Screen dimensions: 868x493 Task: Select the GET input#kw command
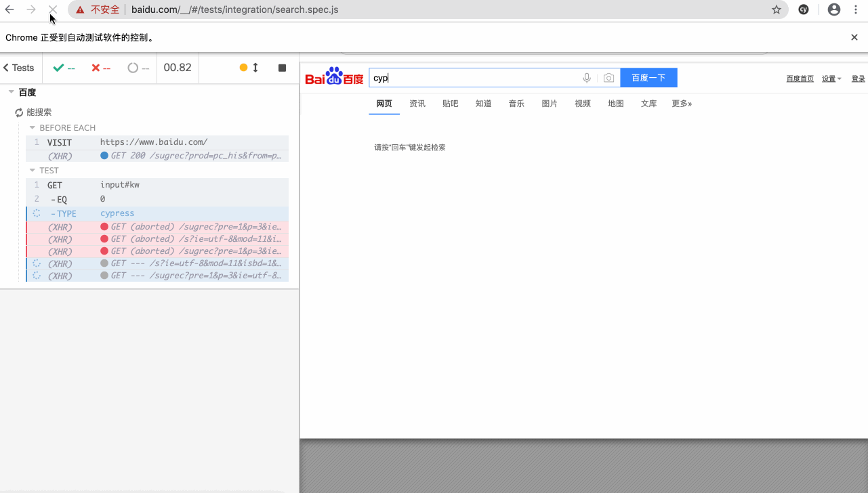(157, 185)
